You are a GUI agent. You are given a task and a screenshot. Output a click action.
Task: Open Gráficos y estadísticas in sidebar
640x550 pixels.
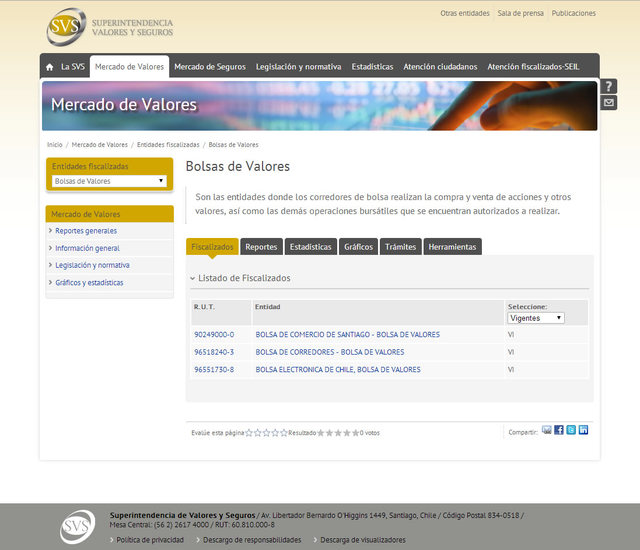point(89,282)
